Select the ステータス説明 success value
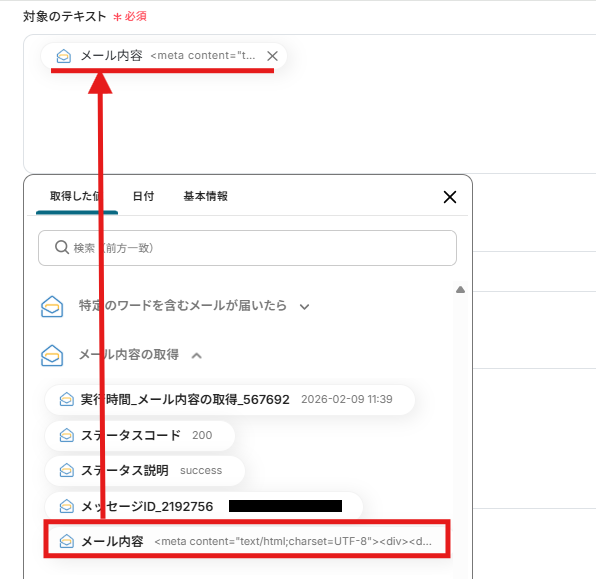The image size is (596, 579). [x=145, y=471]
